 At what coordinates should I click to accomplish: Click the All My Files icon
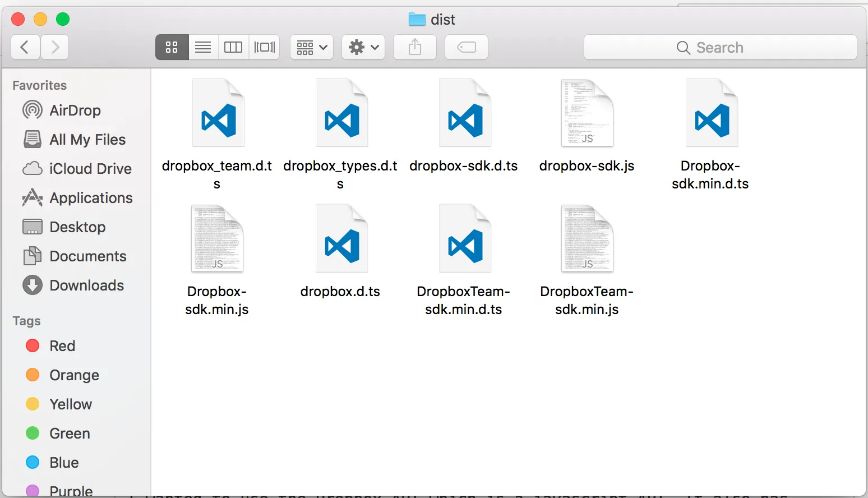33,139
